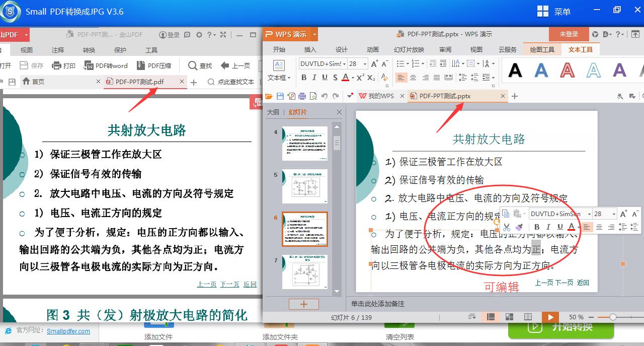This screenshot has width=644, height=346.
Task: Click the Save icon in WPS quick access bar
Action: [280, 96]
